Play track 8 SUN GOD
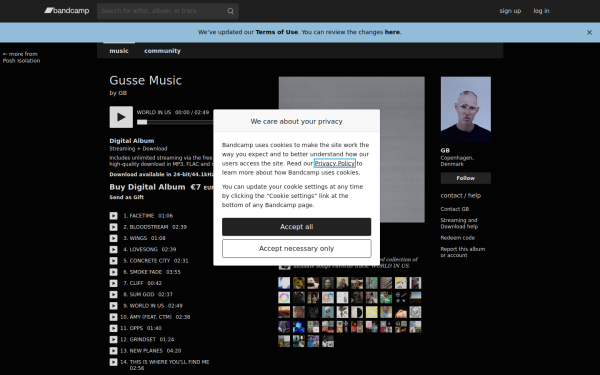The image size is (600, 375). pyautogui.click(x=114, y=295)
